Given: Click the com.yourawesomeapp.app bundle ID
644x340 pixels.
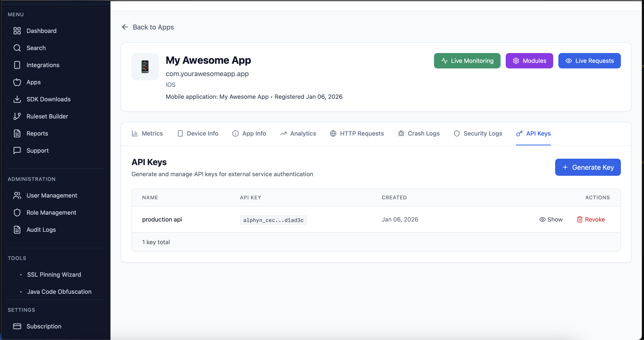Looking at the screenshot, I should pyautogui.click(x=207, y=74).
